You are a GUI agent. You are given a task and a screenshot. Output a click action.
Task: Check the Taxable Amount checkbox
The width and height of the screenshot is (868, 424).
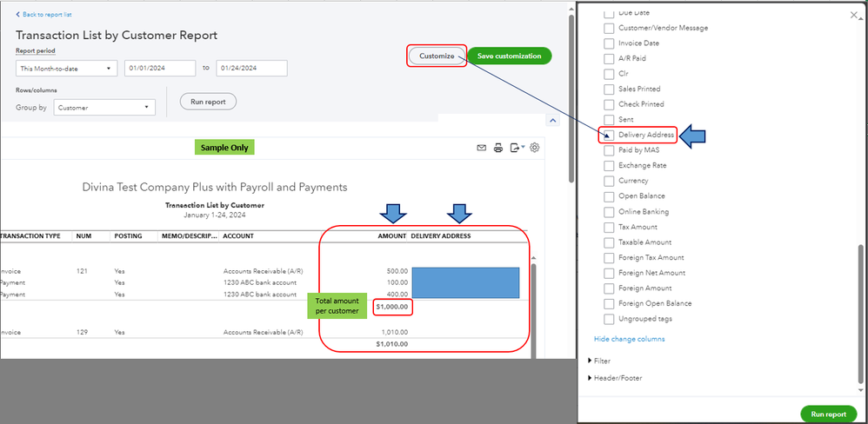tap(609, 242)
